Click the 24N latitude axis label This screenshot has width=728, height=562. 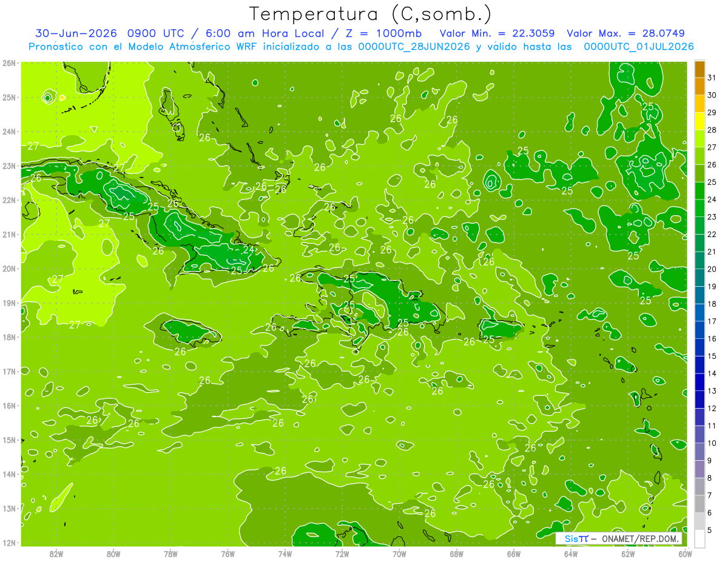(9, 132)
